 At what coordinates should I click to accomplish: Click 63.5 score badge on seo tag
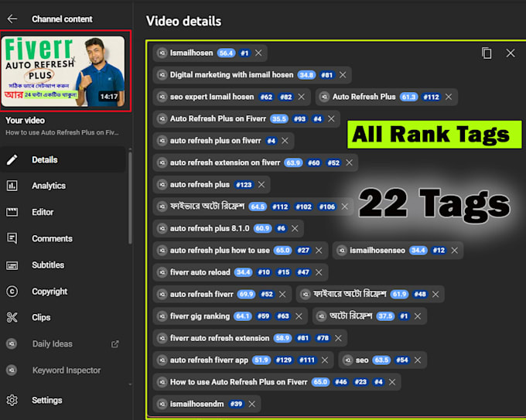381,360
